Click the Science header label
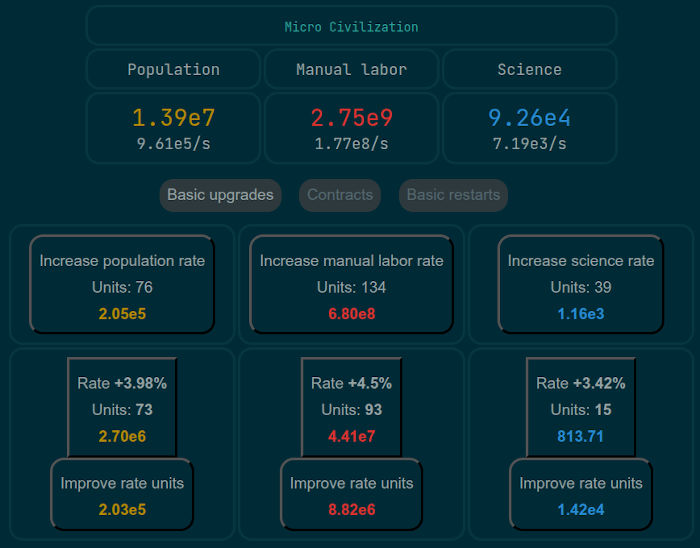The height and width of the screenshot is (548, 700). pos(529,70)
